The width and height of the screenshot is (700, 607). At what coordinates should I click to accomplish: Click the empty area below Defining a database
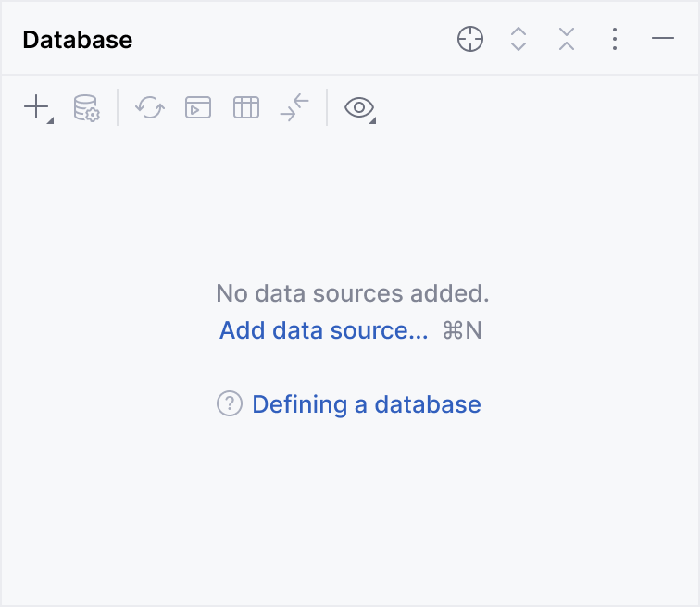[350, 509]
